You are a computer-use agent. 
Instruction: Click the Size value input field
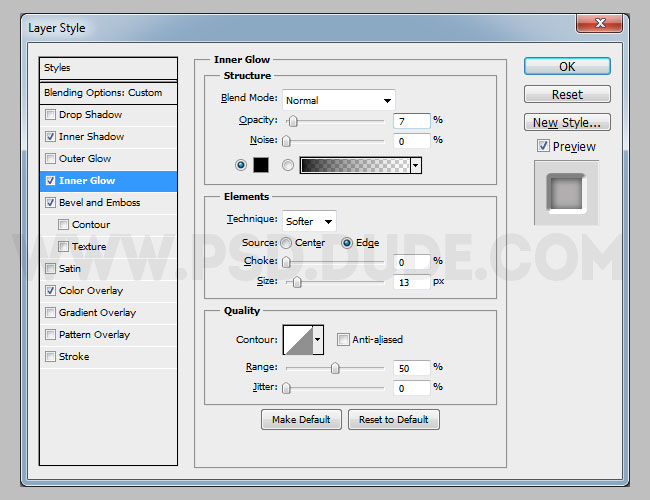click(x=411, y=282)
